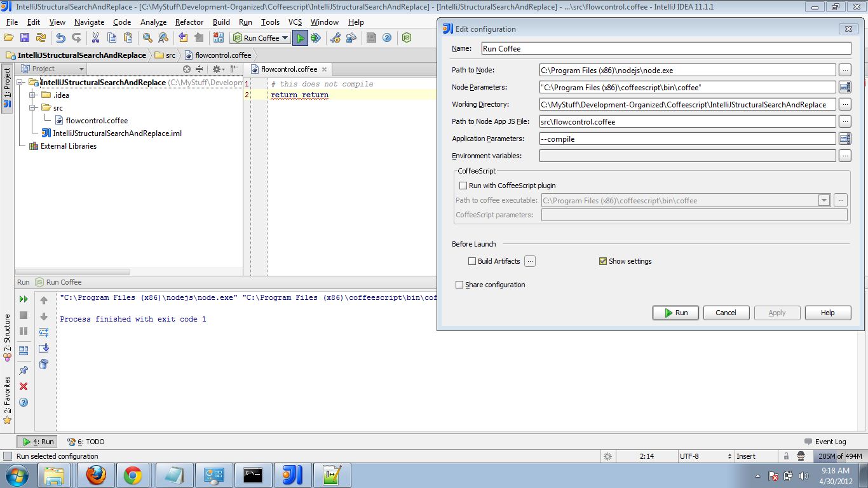868x488 pixels.
Task: Click the blue Help question mark in toolbar
Action: pos(387,38)
